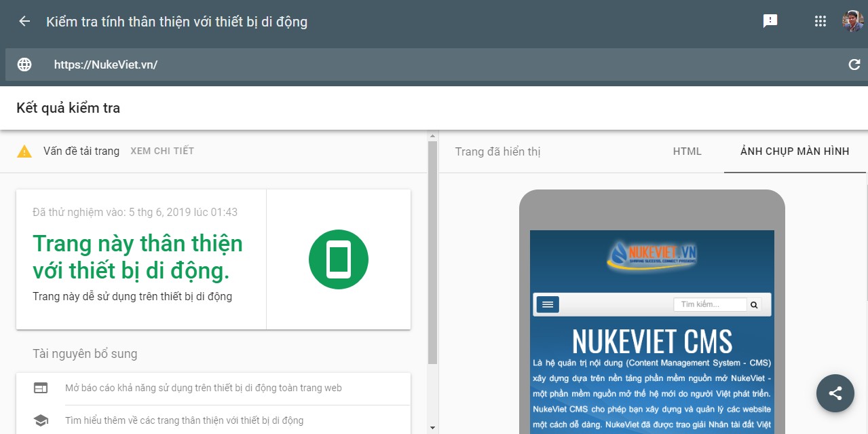Click the hamburger menu in preview
The height and width of the screenshot is (434, 868).
[548, 304]
